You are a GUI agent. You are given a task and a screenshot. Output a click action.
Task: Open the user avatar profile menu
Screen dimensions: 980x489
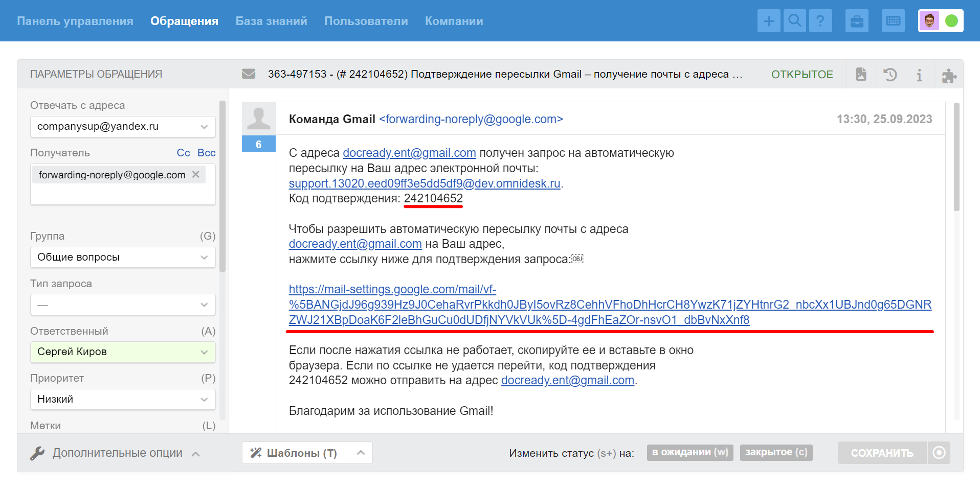point(929,21)
